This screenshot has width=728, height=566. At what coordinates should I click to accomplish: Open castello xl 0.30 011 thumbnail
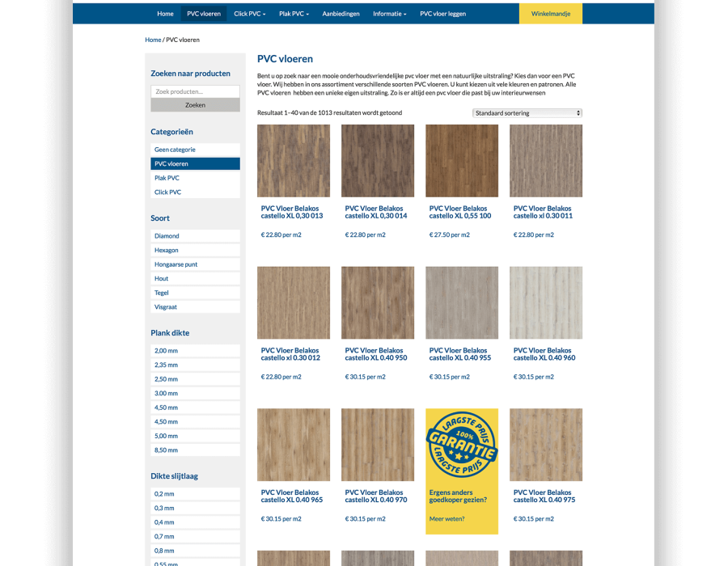[545, 161]
